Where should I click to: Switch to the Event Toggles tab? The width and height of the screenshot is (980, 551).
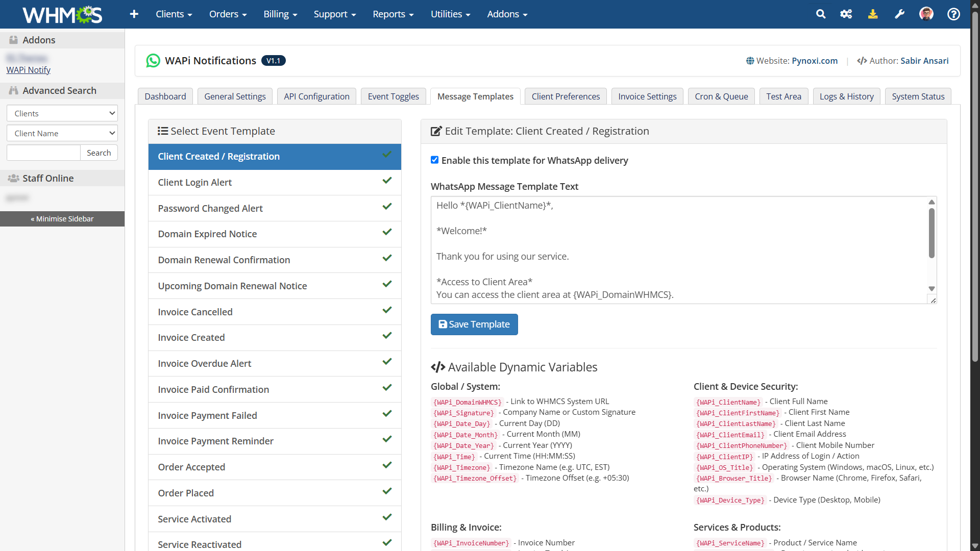394,96
